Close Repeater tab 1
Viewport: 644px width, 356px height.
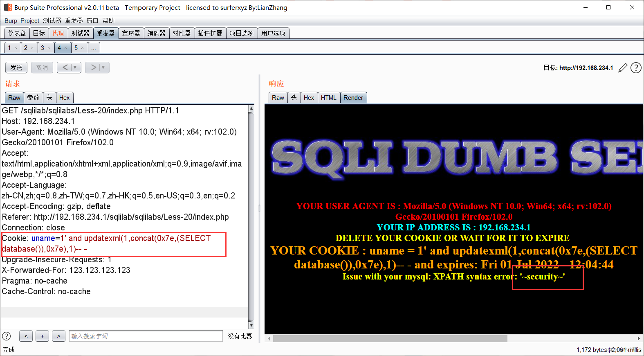click(x=16, y=48)
